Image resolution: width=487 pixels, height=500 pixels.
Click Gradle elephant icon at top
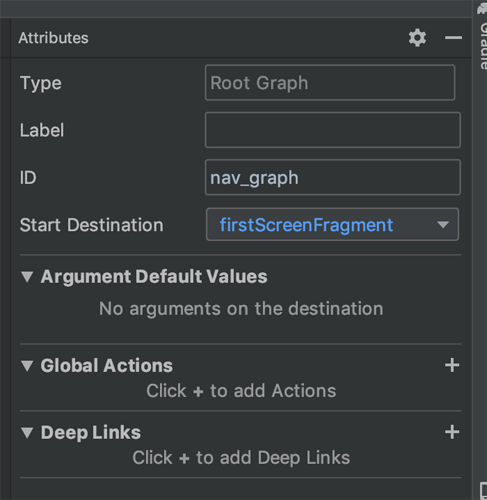[x=482, y=9]
